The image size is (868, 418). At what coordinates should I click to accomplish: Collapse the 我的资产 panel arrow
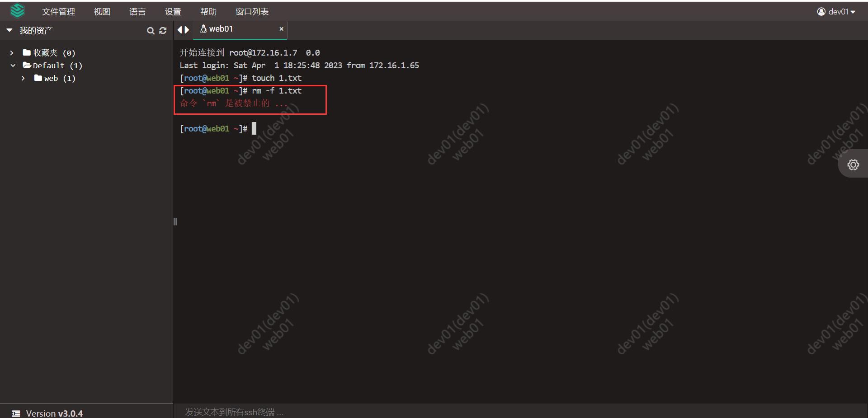pos(9,30)
